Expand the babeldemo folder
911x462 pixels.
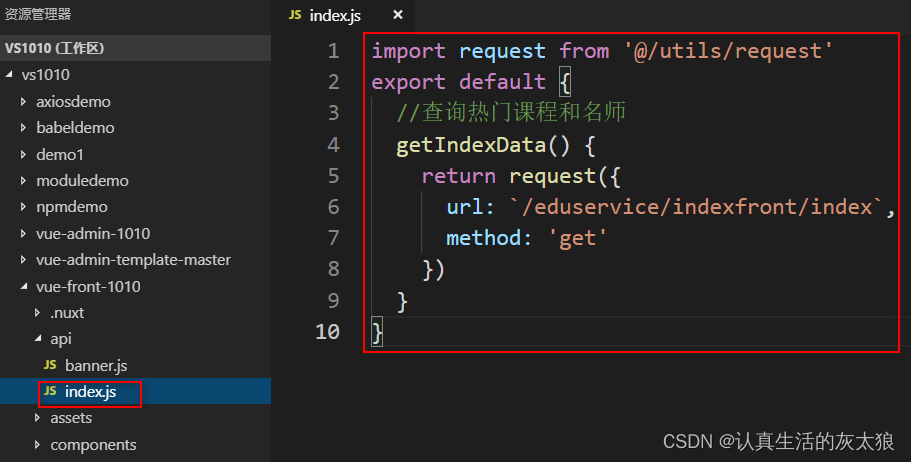75,128
